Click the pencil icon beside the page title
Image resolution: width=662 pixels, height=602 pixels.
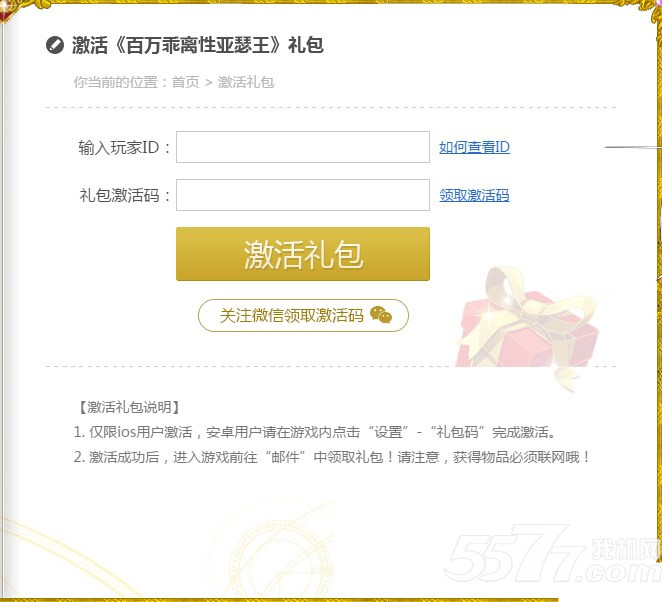click(x=54, y=45)
